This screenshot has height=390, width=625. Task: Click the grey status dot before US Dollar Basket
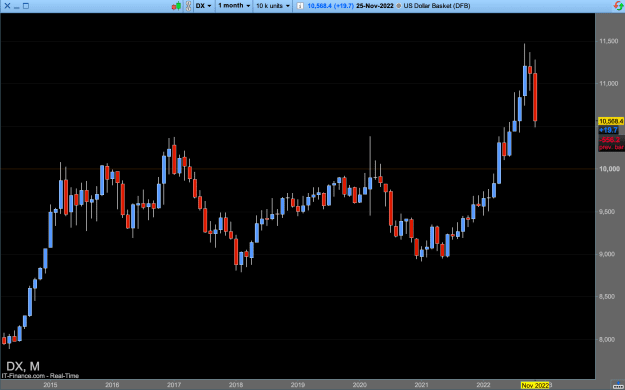click(398, 6)
